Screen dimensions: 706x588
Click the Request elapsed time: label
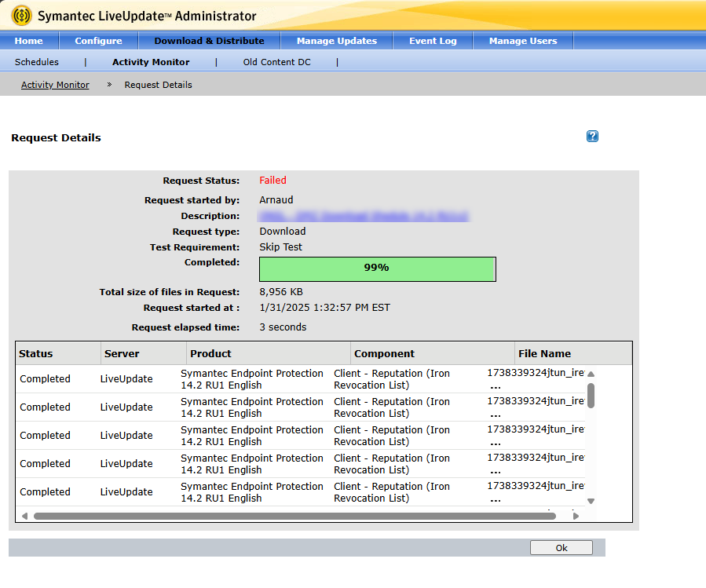(x=185, y=327)
